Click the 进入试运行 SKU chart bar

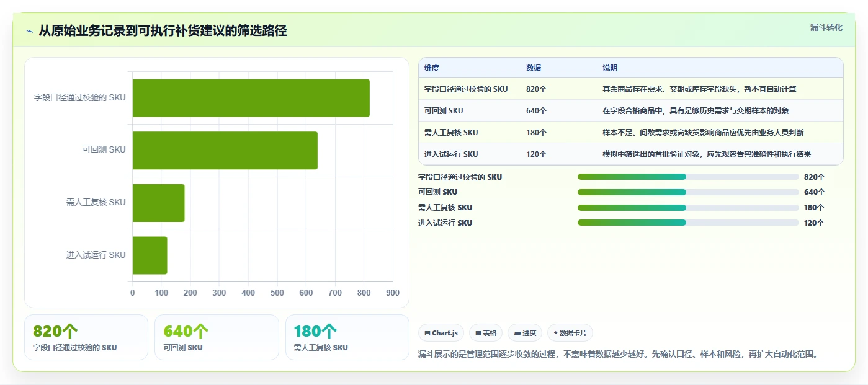(150, 255)
